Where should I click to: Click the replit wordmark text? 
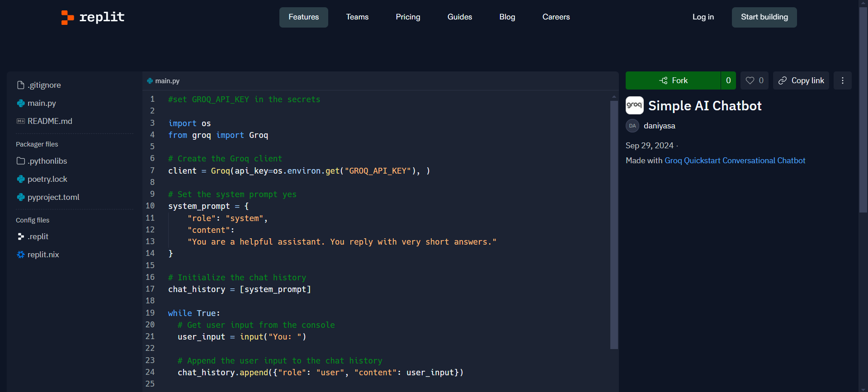tap(102, 17)
